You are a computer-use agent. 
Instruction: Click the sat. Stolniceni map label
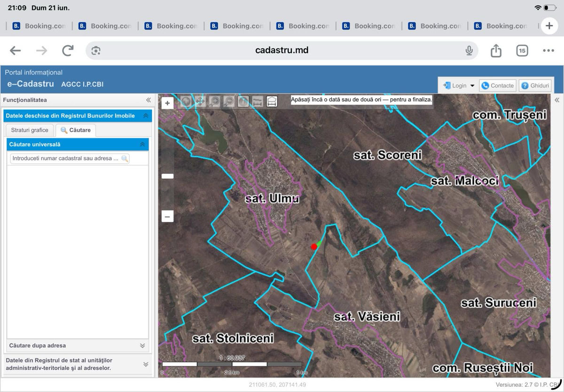[233, 338]
